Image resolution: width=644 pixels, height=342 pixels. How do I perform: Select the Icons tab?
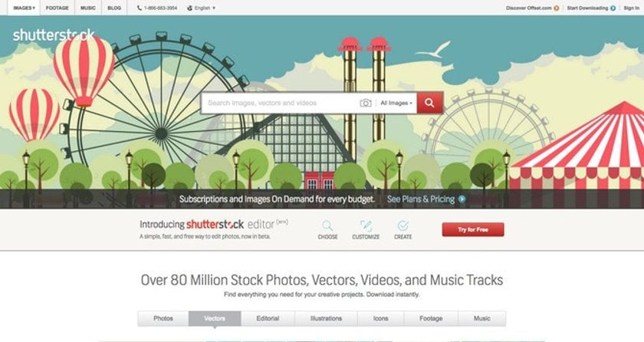click(381, 318)
